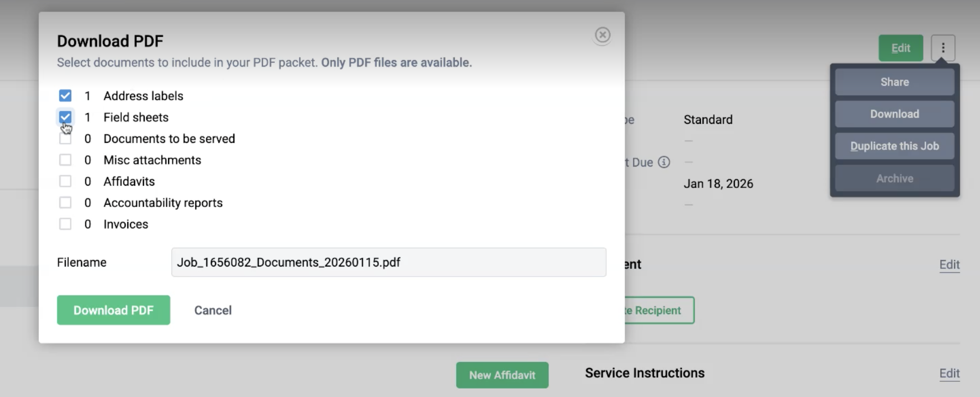
Task: Open the three-dot more options menu
Action: (943, 48)
